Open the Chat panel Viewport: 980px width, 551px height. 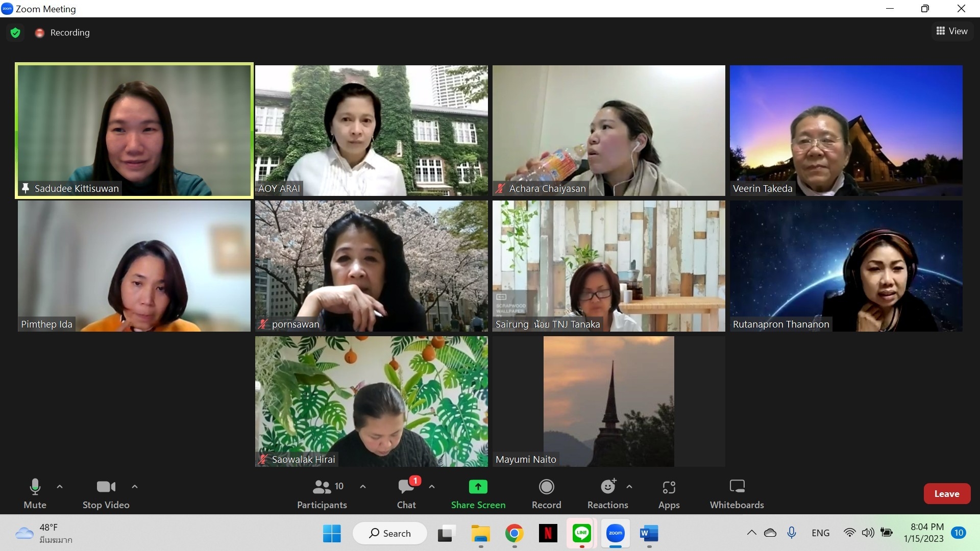pos(406,494)
